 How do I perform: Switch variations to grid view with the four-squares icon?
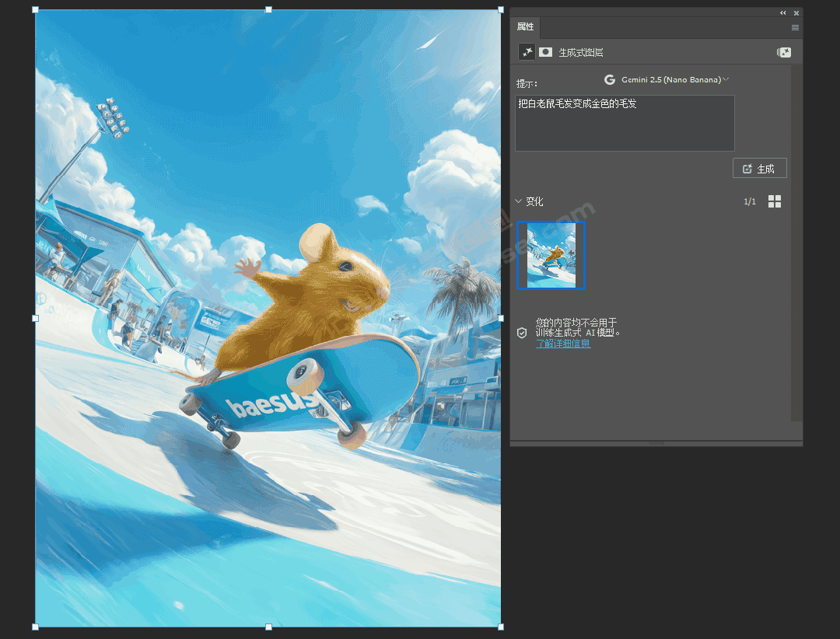tap(775, 201)
